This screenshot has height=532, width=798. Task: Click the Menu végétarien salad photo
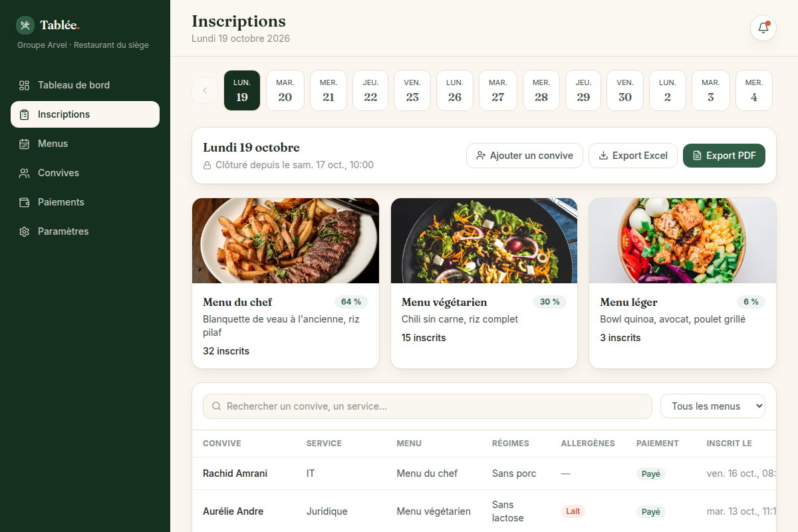pyautogui.click(x=484, y=241)
